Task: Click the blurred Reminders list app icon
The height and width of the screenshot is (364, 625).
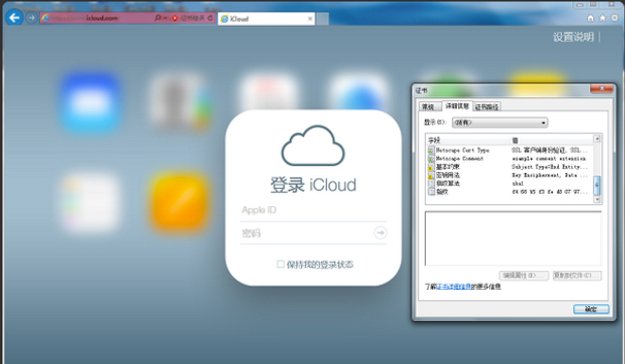Action: (90, 203)
